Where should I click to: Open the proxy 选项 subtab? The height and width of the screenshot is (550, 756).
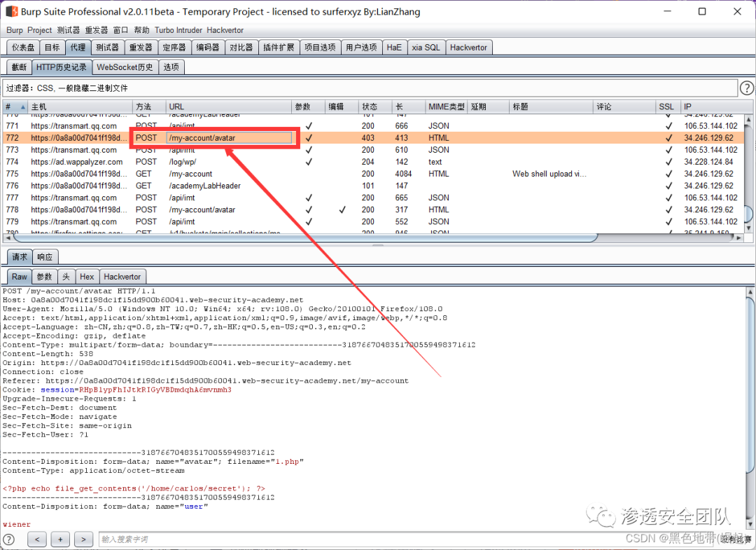(171, 67)
